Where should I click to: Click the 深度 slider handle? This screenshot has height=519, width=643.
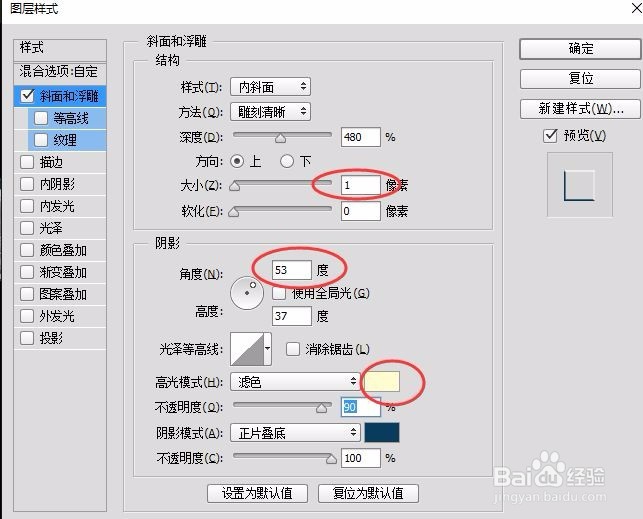(280, 139)
